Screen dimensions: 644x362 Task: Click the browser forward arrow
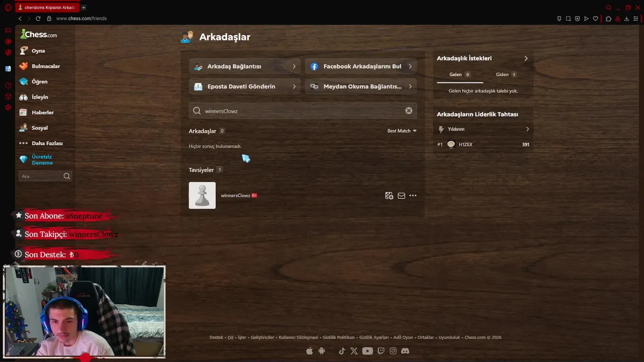[29, 19]
